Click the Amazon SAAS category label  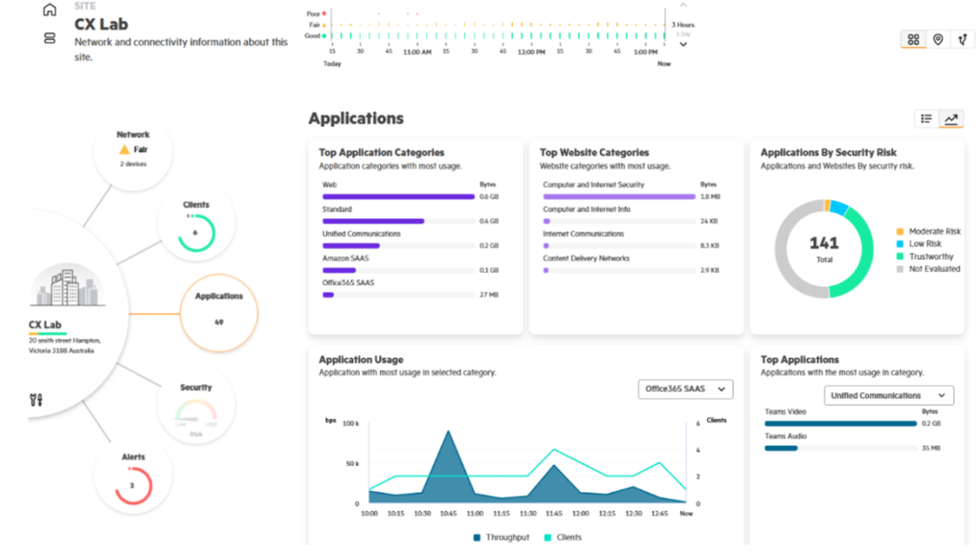point(345,258)
